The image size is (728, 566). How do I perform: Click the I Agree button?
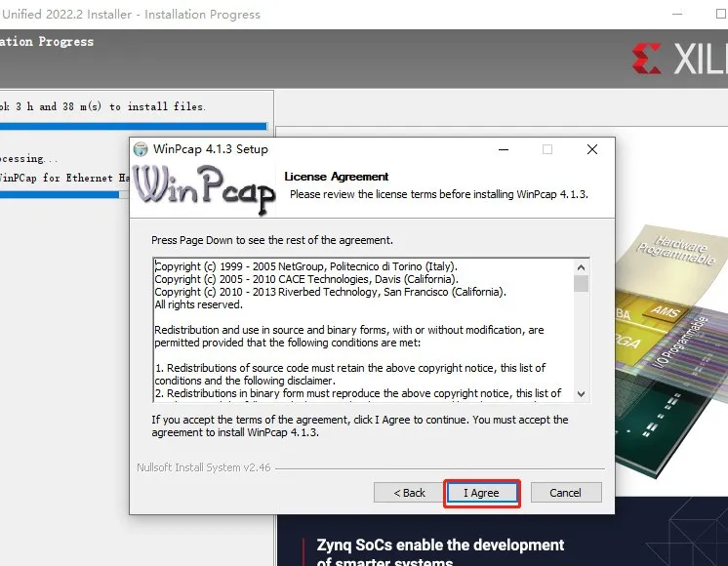pyautogui.click(x=482, y=493)
